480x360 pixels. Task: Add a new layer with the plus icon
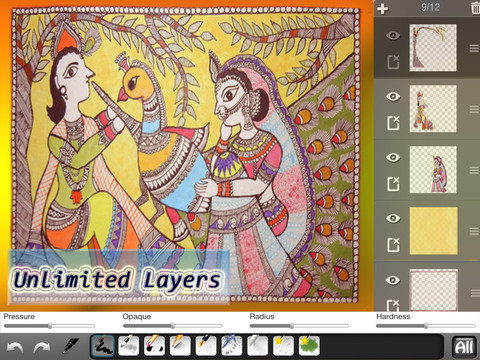point(383,8)
